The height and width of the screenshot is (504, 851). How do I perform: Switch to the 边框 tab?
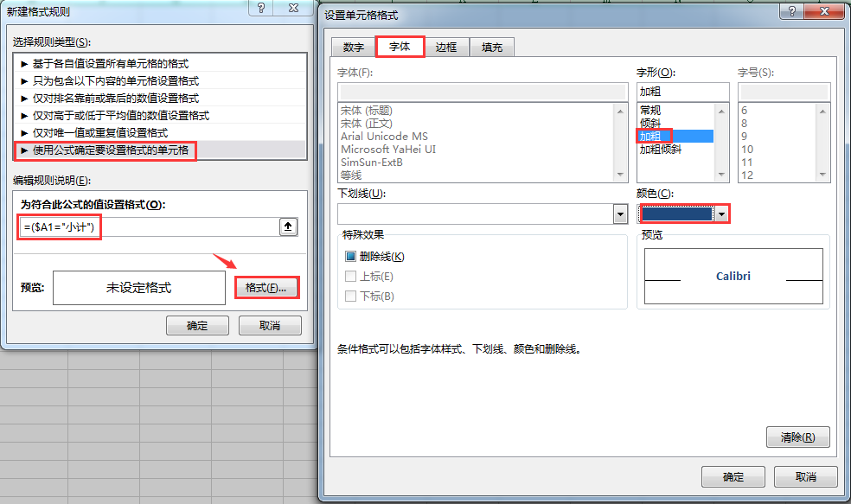[x=446, y=48]
